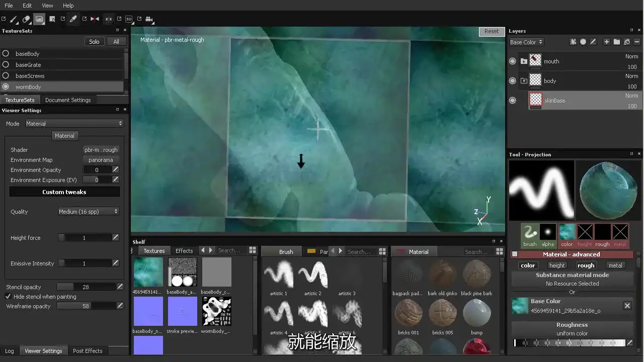This screenshot has height=362, width=644.
Task: Click the Reset button in viewport
Action: pos(491,31)
